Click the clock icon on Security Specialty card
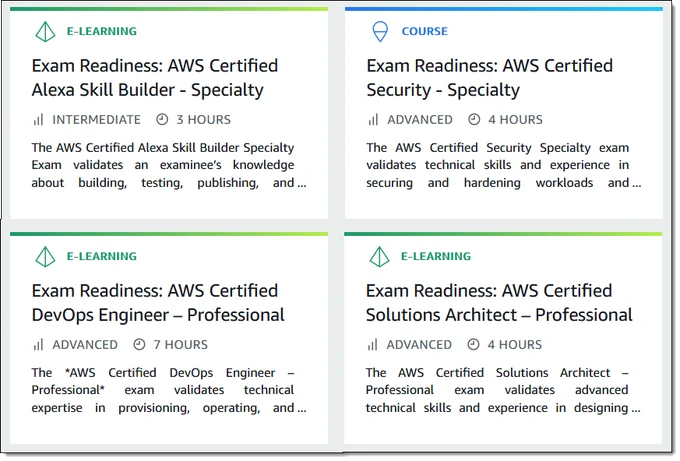Screen dimensions: 680x461 (474, 119)
